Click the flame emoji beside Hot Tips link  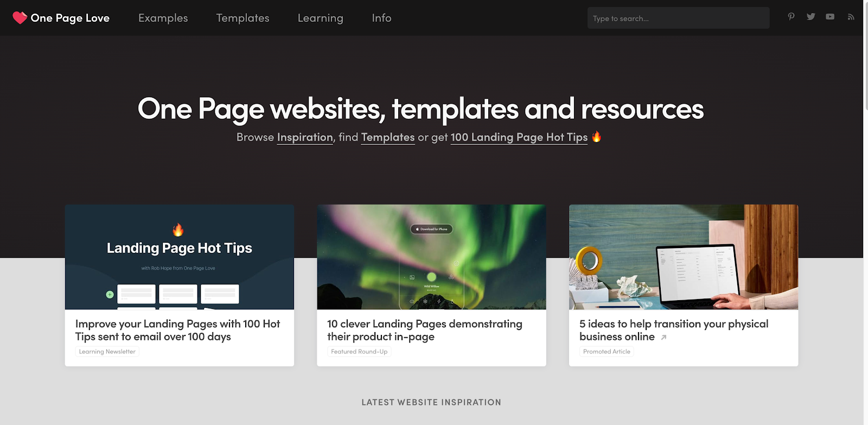coord(596,137)
